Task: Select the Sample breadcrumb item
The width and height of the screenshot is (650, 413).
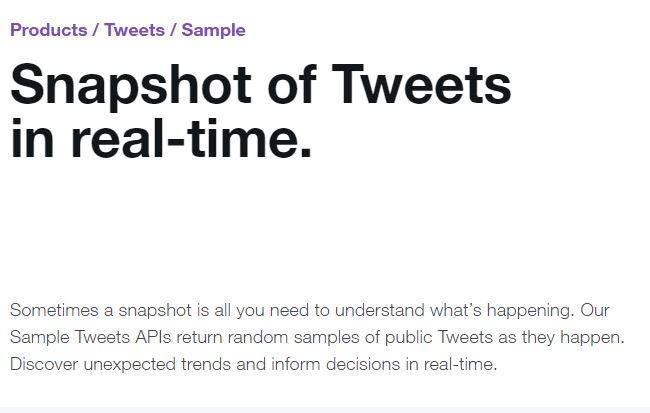Action: [213, 30]
